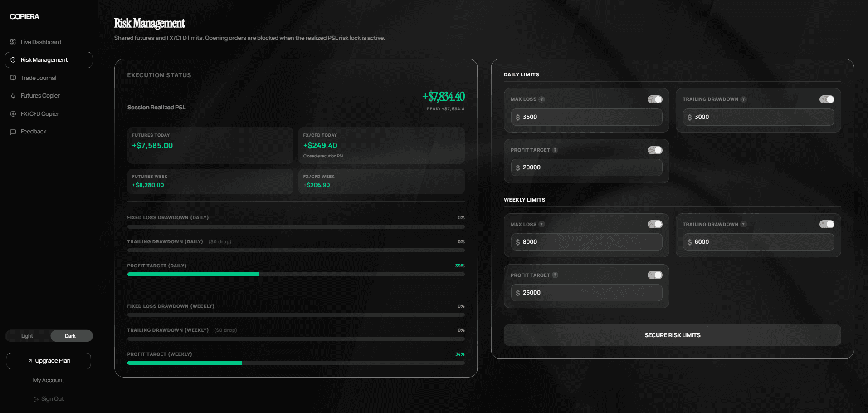This screenshot has height=413, width=868.
Task: Click the Futures Today +$7,585.00 value
Action: coord(152,146)
